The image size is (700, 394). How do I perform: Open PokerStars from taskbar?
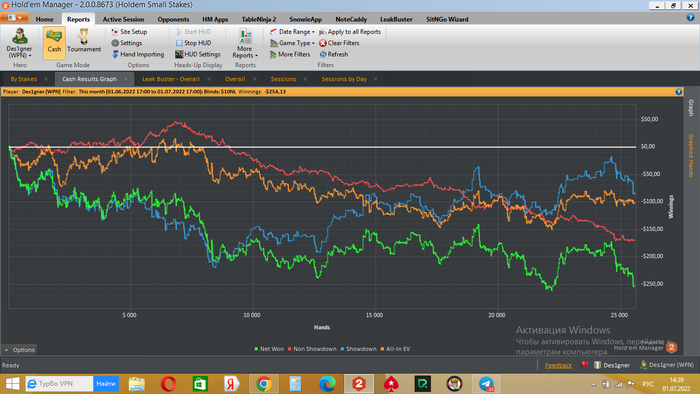[391, 384]
